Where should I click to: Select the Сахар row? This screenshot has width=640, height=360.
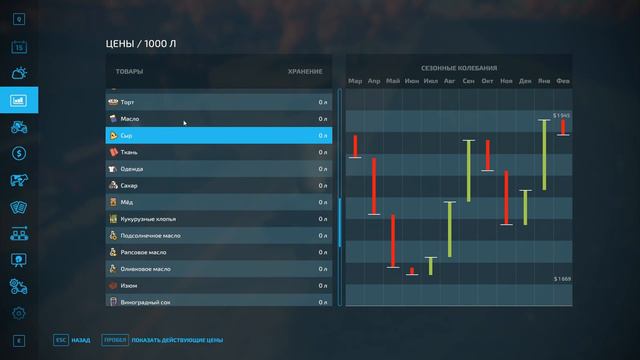[219, 185]
